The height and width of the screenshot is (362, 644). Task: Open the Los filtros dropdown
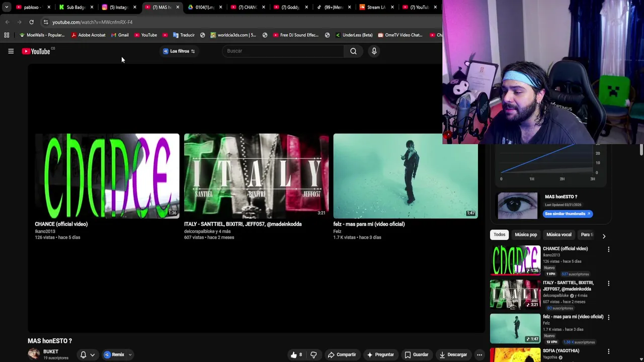coord(179,51)
